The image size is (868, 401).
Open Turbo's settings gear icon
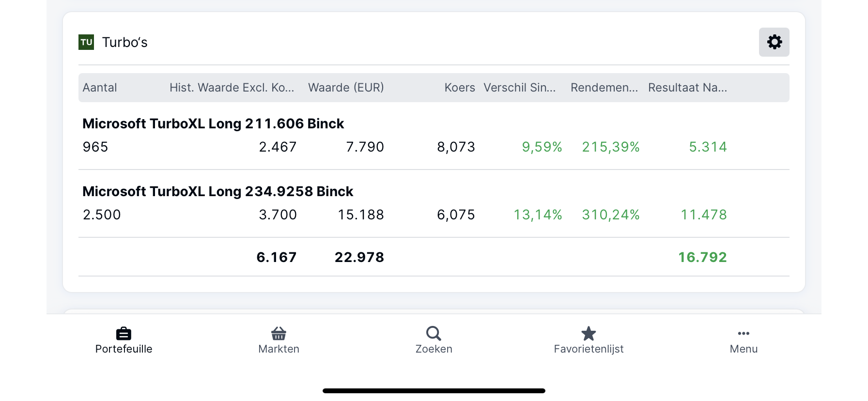click(x=774, y=42)
